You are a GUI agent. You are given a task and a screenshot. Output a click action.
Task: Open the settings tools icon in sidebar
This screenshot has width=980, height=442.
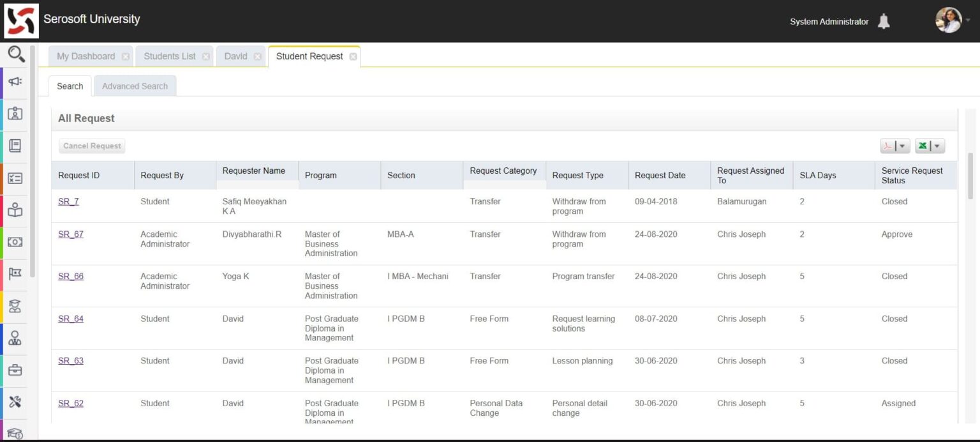tap(15, 402)
